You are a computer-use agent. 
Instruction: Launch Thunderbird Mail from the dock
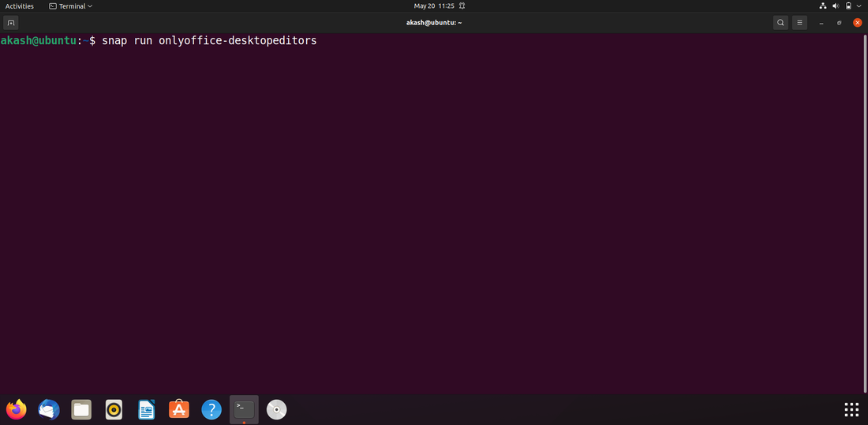(x=49, y=409)
